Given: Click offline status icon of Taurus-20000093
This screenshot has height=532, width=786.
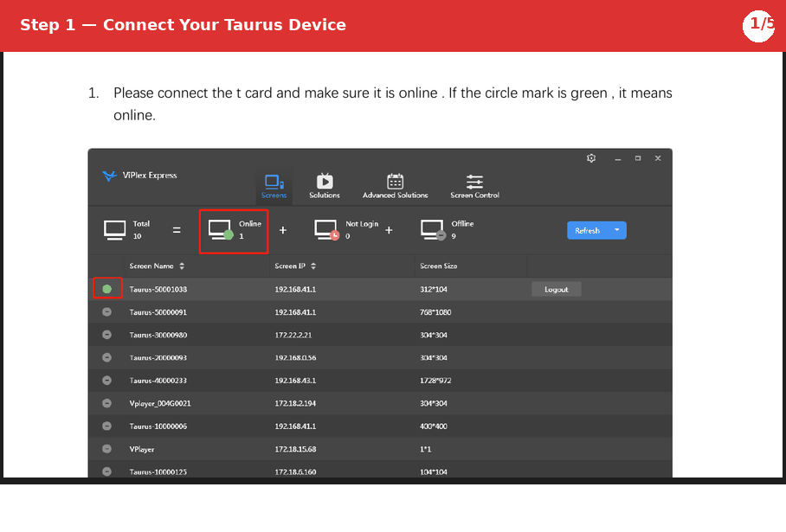Looking at the screenshot, I should pos(106,357).
